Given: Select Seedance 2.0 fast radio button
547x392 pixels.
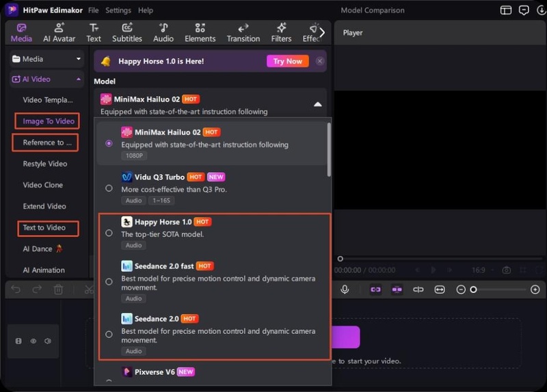Looking at the screenshot, I should (109, 281).
